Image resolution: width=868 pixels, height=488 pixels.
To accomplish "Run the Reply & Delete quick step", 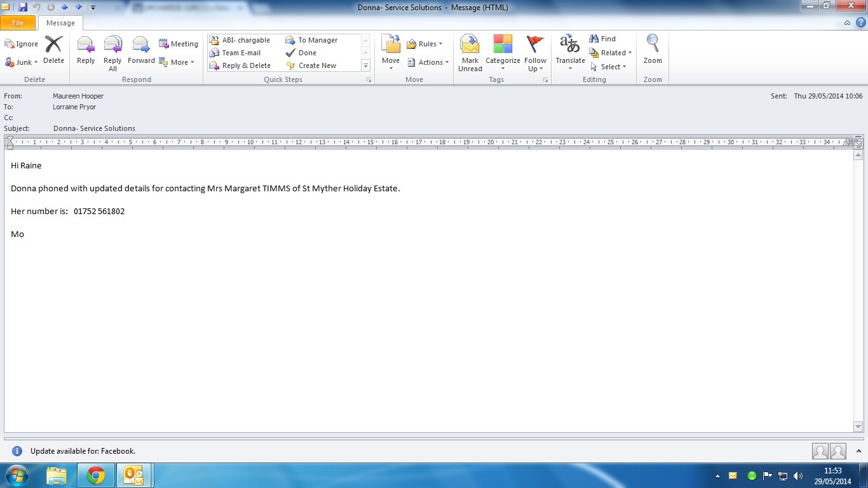I will (x=240, y=65).
